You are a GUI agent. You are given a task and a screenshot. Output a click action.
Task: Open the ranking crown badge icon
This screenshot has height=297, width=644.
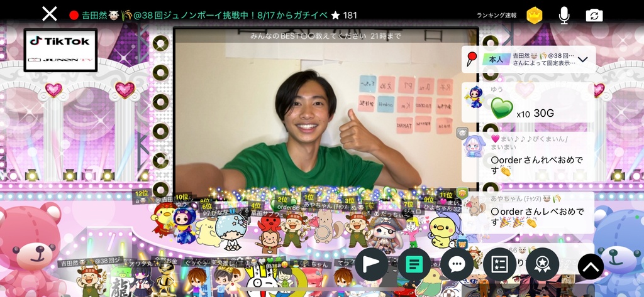pyautogui.click(x=535, y=16)
